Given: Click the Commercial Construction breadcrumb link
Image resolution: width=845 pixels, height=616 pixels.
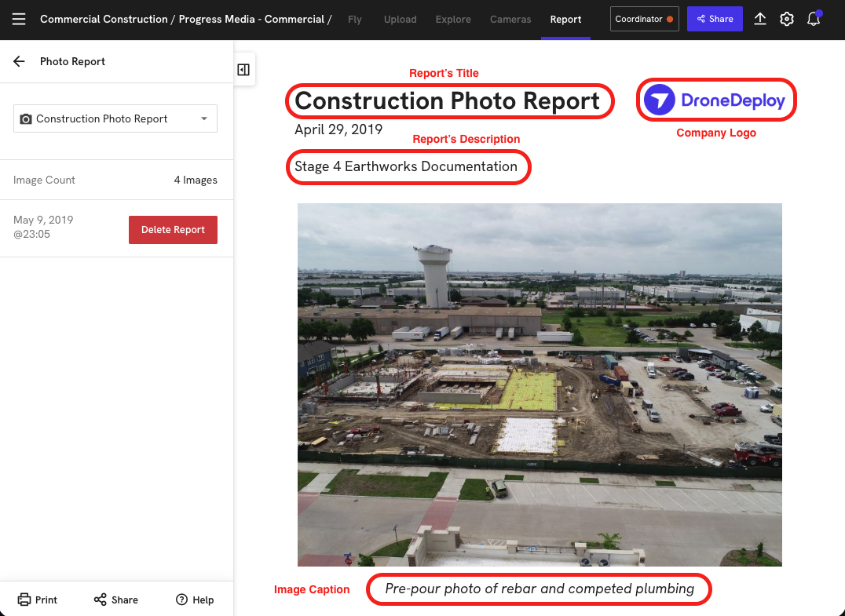Looking at the screenshot, I should pos(104,19).
